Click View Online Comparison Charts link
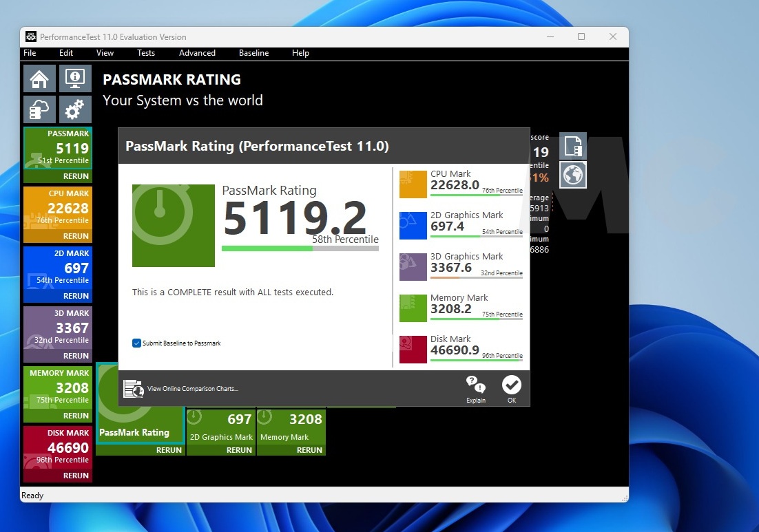The height and width of the screenshot is (532, 759). click(x=192, y=389)
